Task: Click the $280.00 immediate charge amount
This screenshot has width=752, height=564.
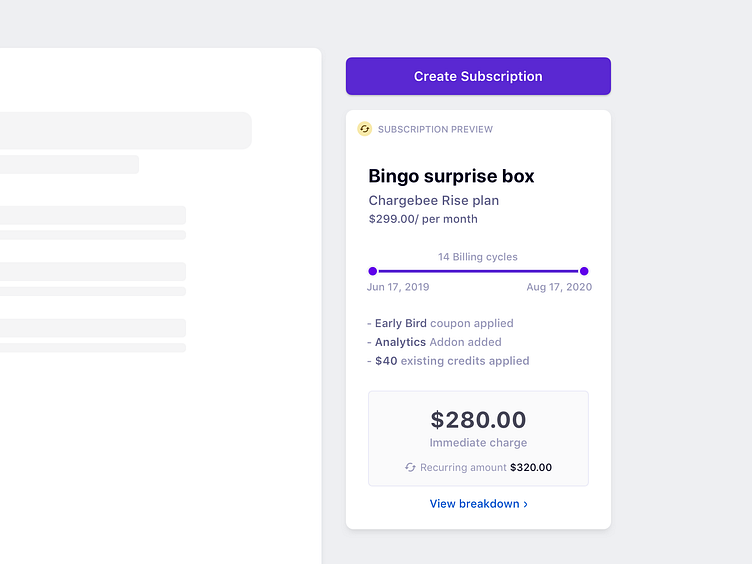Action: point(478,420)
